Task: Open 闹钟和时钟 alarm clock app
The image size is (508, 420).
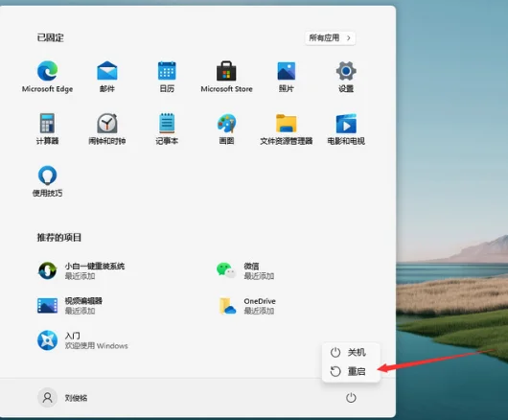Action: [x=107, y=128]
